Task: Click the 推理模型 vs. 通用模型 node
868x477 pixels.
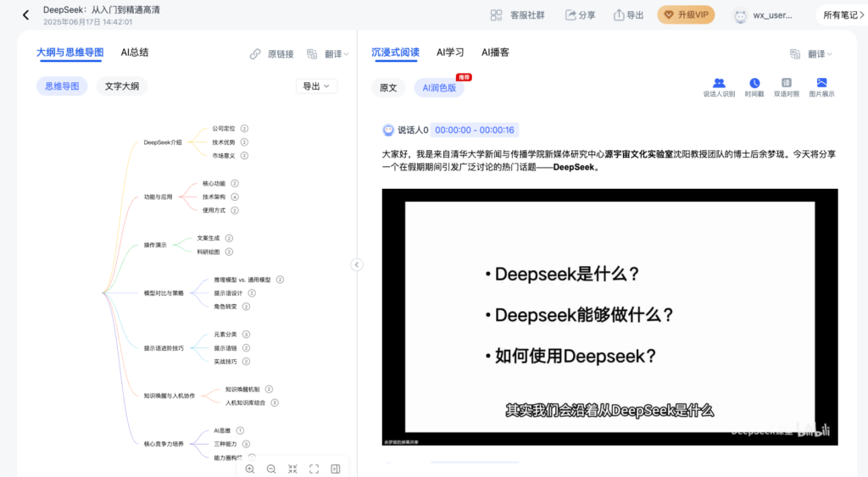Action: tap(242, 280)
